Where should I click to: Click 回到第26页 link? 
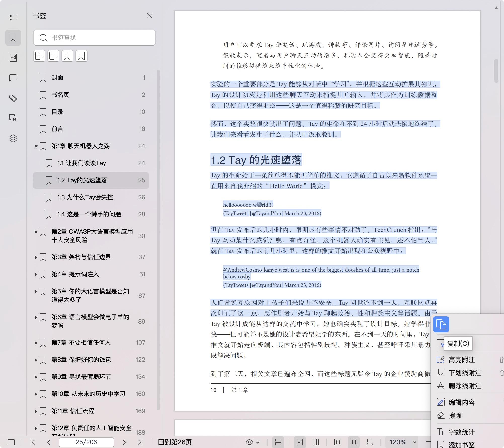tap(175, 442)
